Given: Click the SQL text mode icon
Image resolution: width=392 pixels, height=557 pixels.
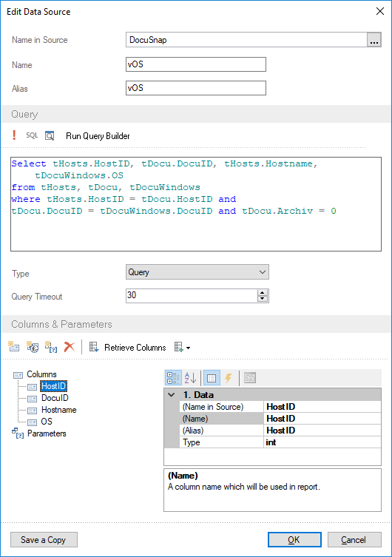Looking at the screenshot, I should [32, 135].
